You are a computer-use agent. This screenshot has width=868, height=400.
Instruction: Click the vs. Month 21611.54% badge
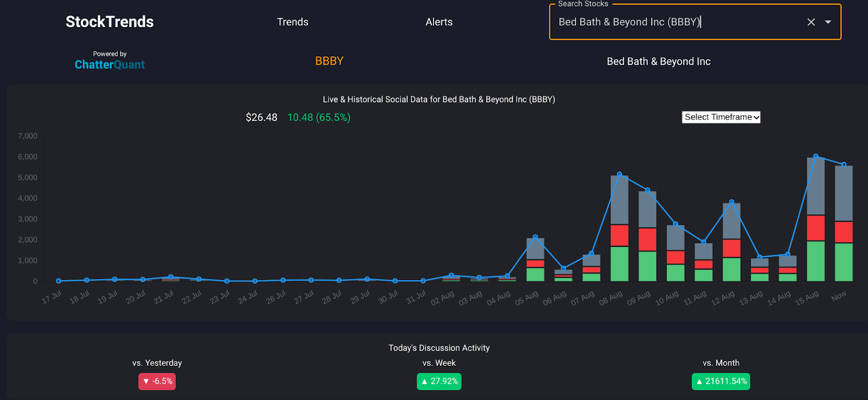(x=721, y=381)
